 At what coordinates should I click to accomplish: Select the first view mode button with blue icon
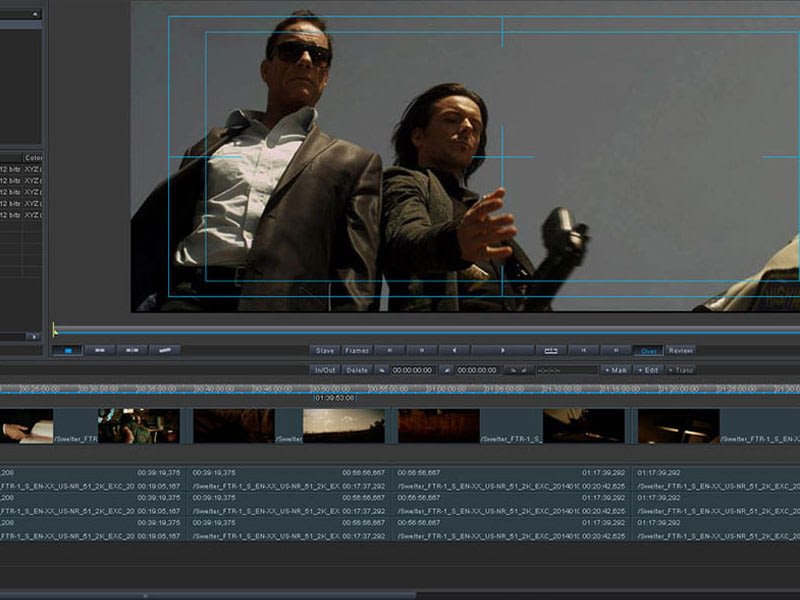click(67, 351)
